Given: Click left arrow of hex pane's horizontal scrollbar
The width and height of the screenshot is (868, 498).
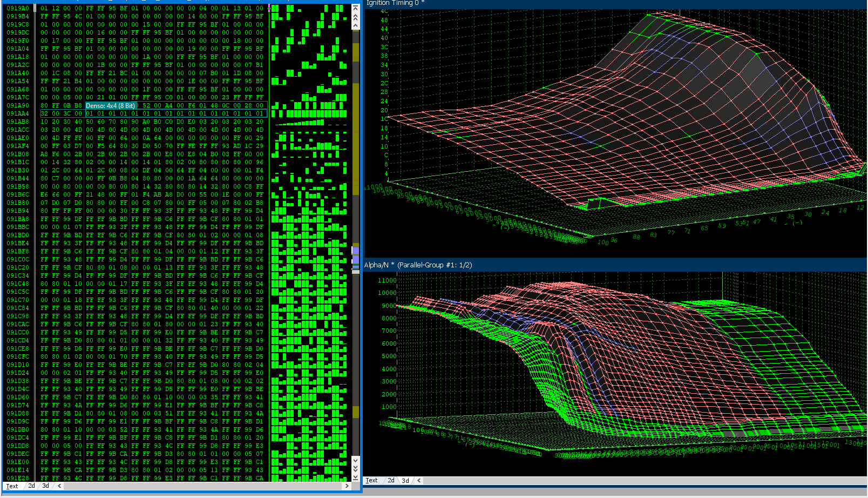Looking at the screenshot, I should pos(59,486).
